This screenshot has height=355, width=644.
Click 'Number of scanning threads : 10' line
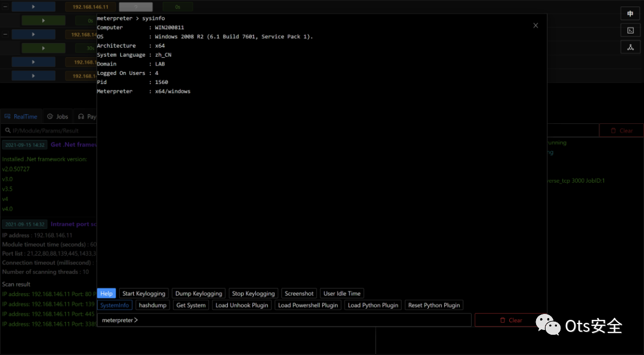pyautogui.click(x=45, y=272)
